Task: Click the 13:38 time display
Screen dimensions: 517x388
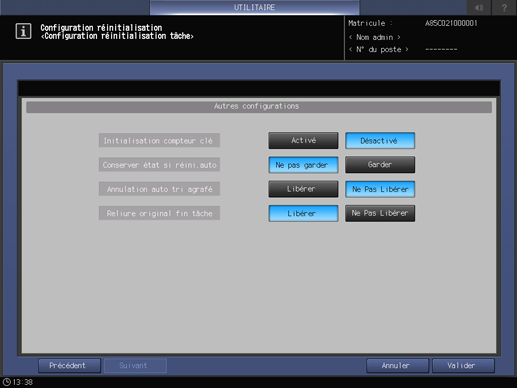Action: click(x=23, y=382)
